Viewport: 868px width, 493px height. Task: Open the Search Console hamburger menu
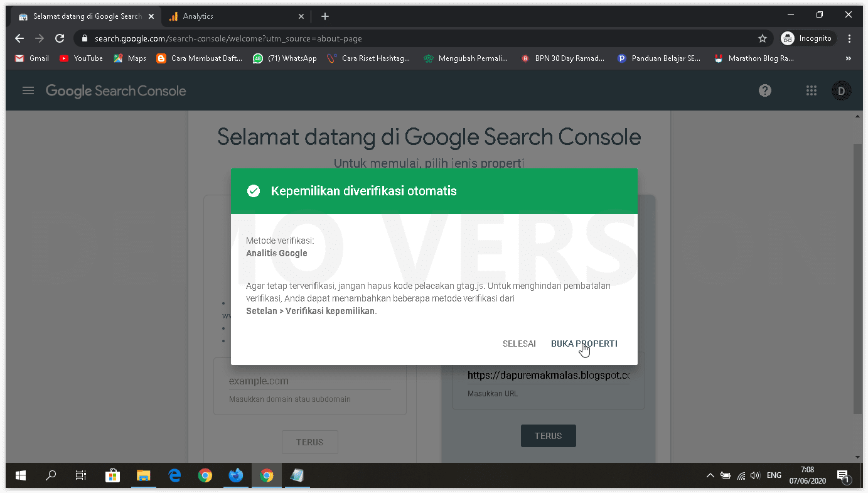click(28, 90)
